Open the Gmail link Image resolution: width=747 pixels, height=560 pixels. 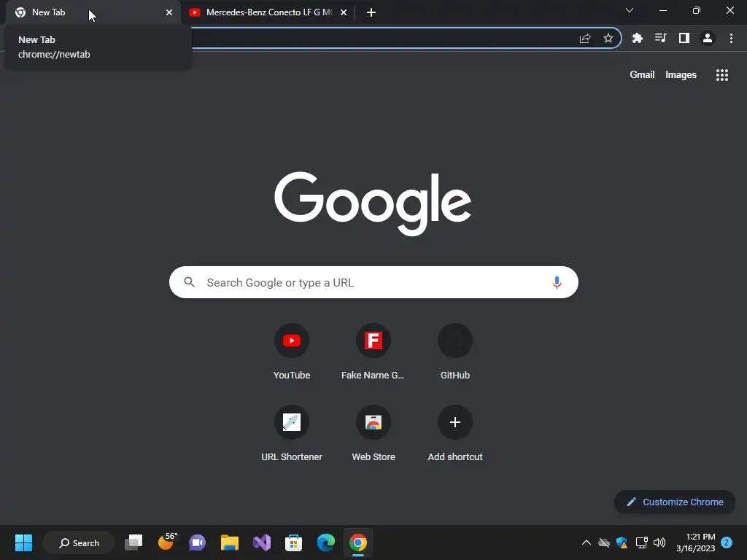(642, 75)
